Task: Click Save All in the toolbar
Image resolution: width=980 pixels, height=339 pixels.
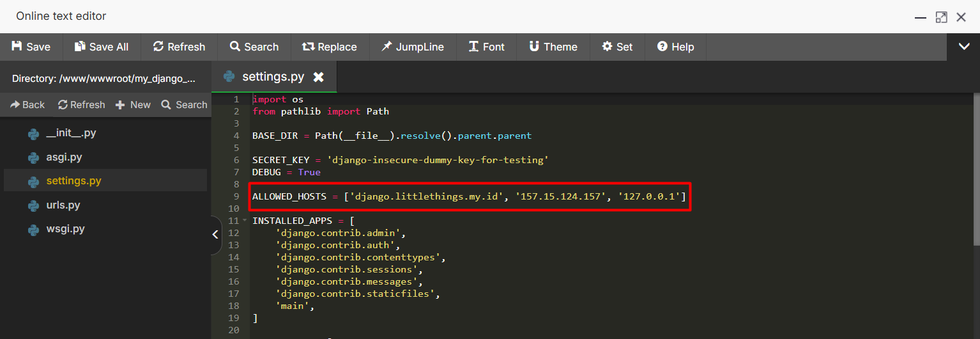Action: click(x=101, y=47)
